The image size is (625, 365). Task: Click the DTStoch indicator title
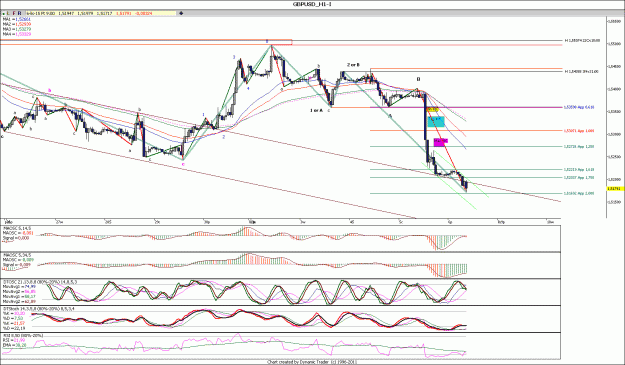[x=38, y=309]
